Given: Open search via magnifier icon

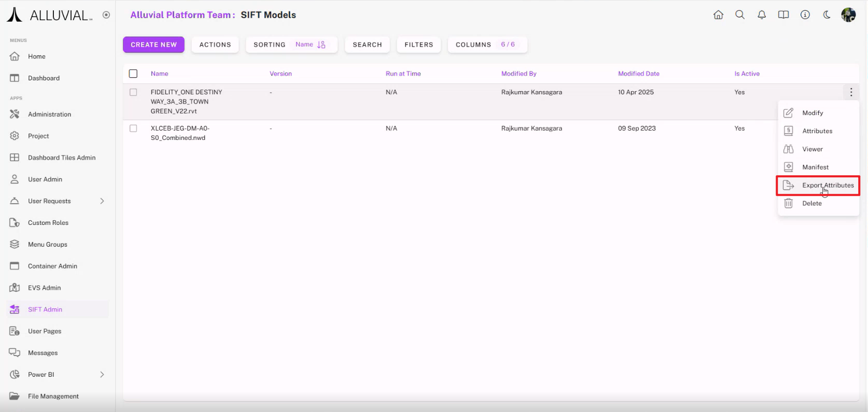Looking at the screenshot, I should (x=740, y=15).
